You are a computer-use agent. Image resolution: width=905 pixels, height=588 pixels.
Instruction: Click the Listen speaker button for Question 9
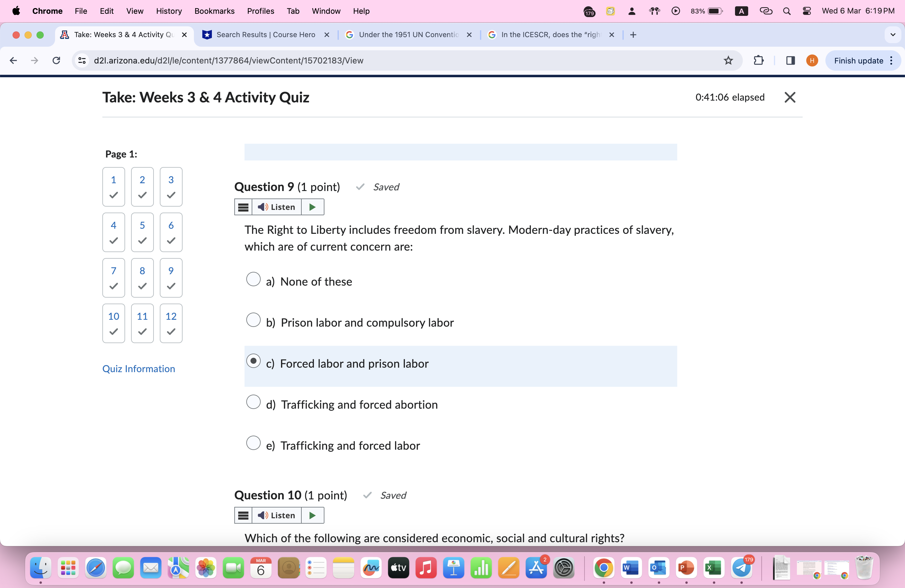(x=277, y=207)
